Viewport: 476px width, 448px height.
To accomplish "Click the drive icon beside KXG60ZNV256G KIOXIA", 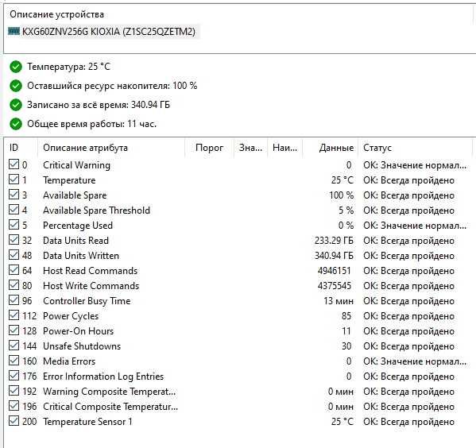I will click(x=14, y=31).
